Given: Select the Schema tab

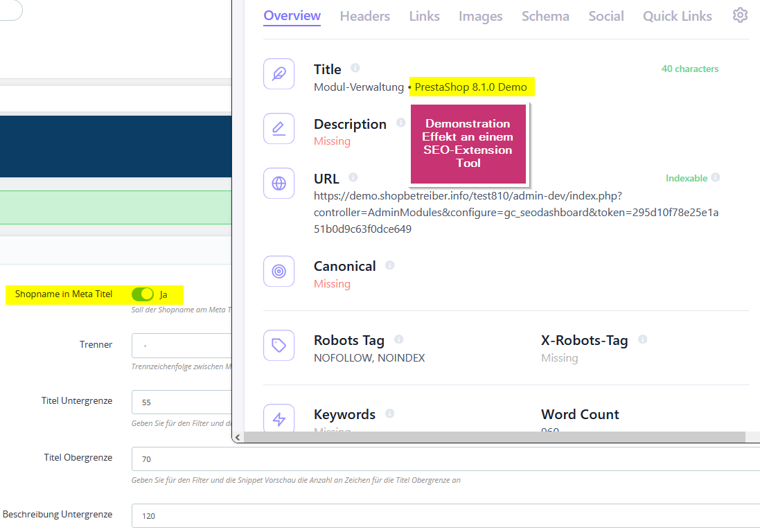Looking at the screenshot, I should (545, 16).
